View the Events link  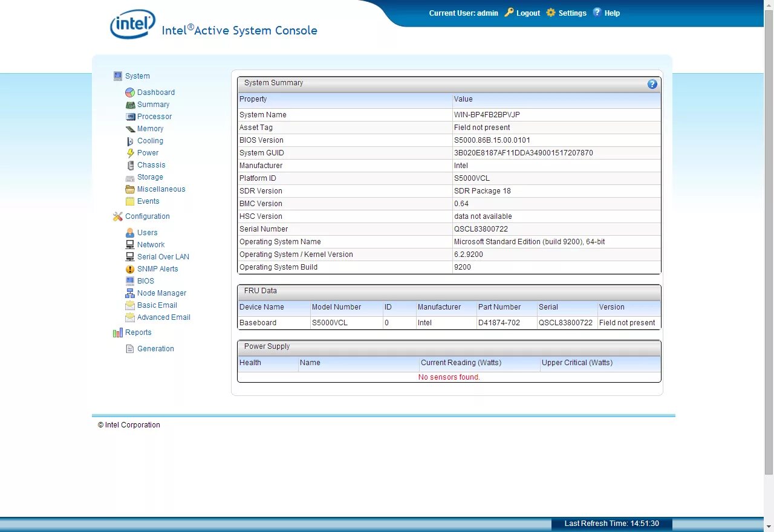tap(149, 201)
